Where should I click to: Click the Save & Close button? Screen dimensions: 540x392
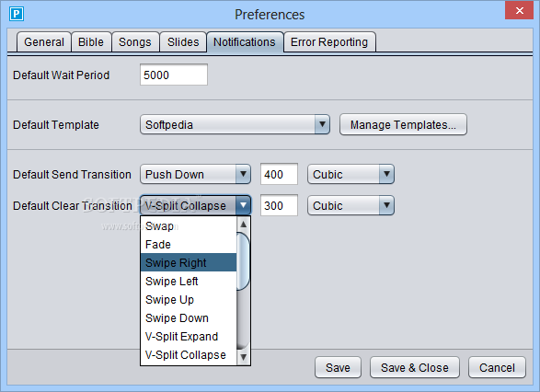click(415, 367)
